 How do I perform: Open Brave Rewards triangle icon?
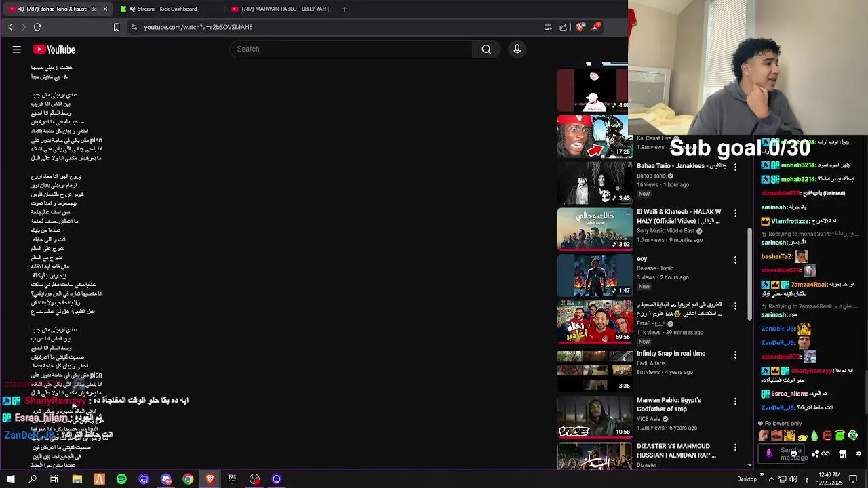pyautogui.click(x=595, y=27)
